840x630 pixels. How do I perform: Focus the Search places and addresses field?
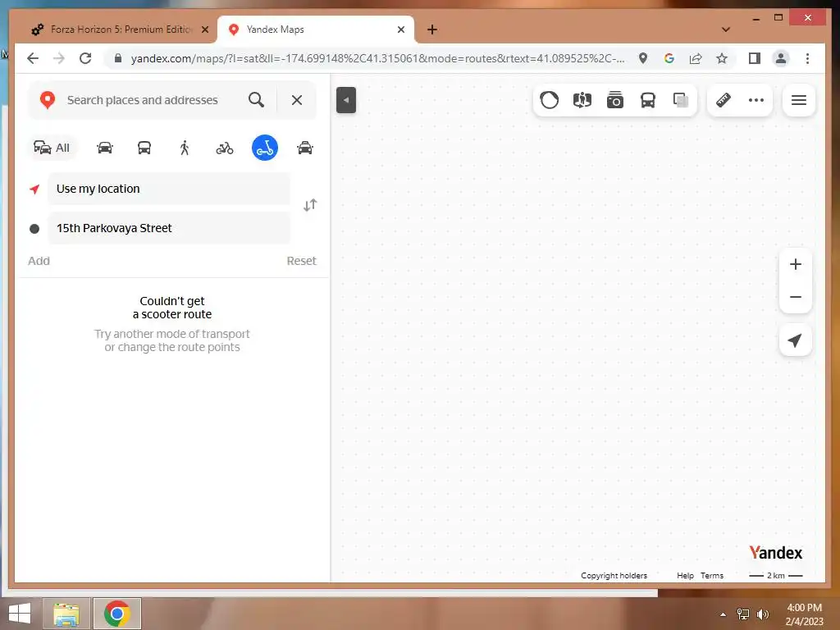(143, 100)
